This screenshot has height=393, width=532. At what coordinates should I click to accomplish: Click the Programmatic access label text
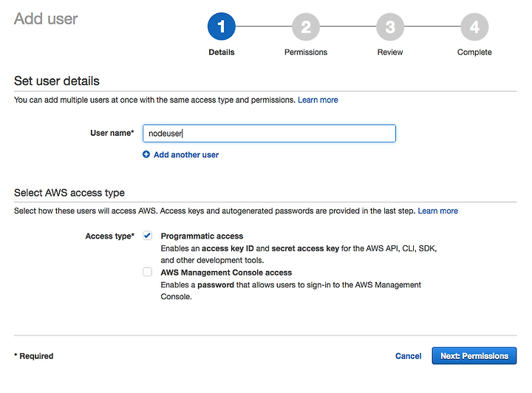coord(202,236)
